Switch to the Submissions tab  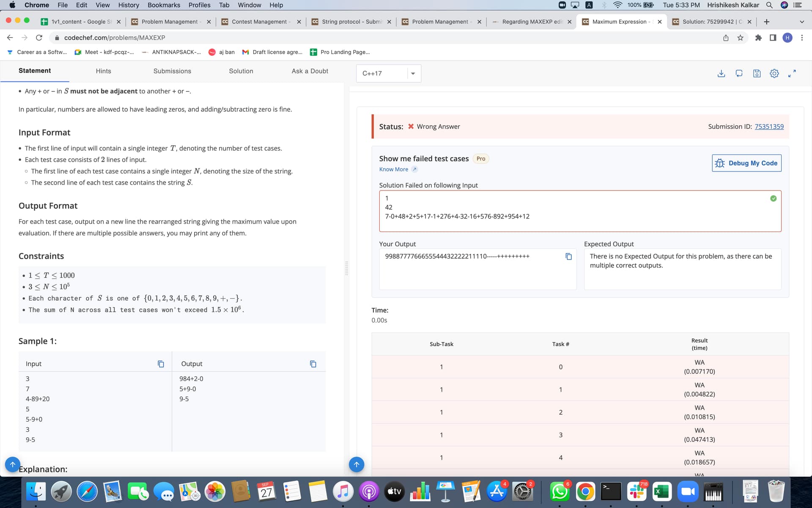tap(172, 71)
